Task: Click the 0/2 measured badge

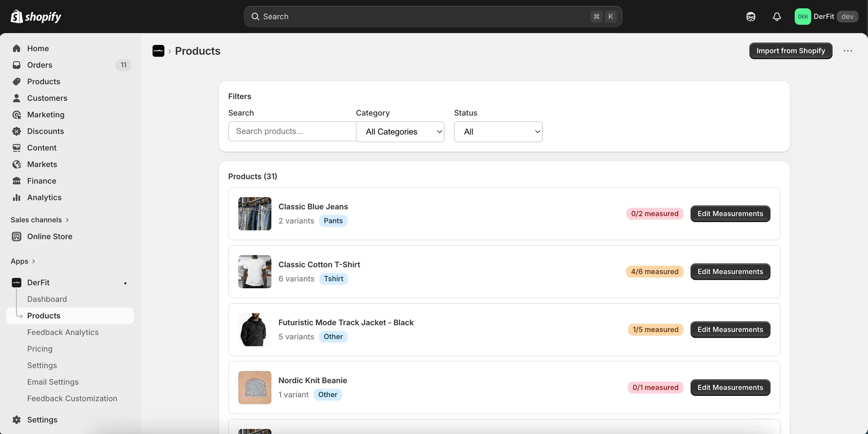Action: point(655,214)
